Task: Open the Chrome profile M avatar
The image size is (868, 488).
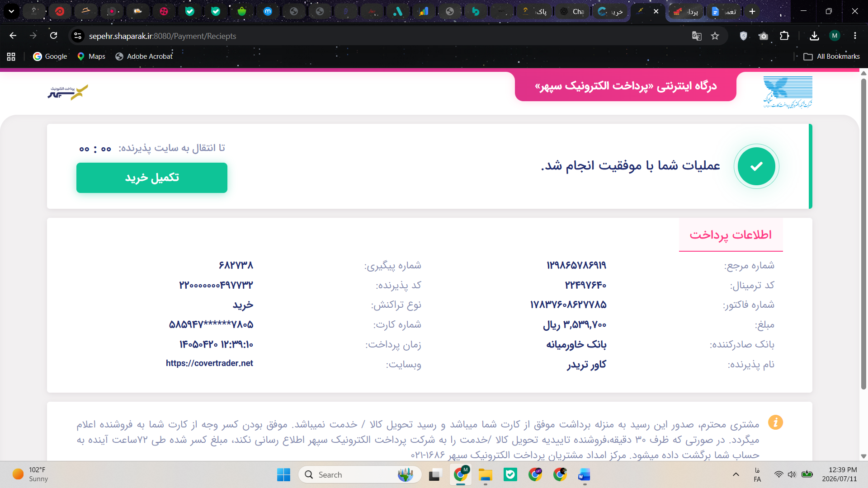Action: pos(835,36)
